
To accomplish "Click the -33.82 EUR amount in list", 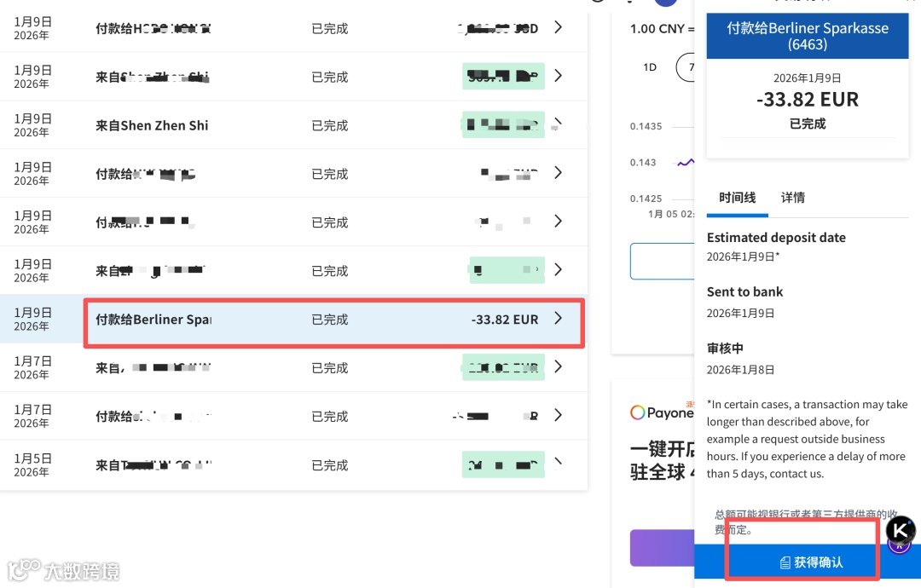I will (505, 320).
